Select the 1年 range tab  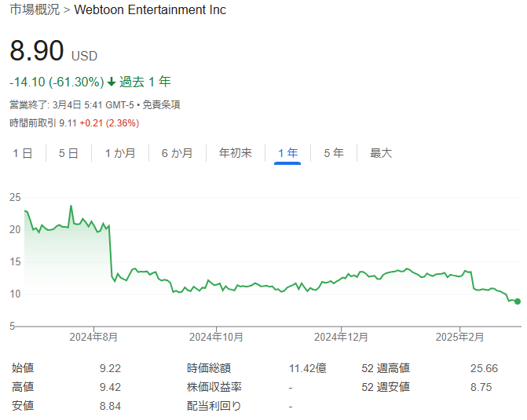tap(287, 153)
